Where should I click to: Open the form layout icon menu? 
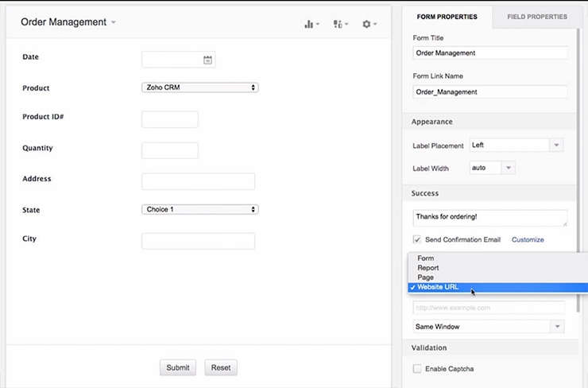(x=341, y=25)
